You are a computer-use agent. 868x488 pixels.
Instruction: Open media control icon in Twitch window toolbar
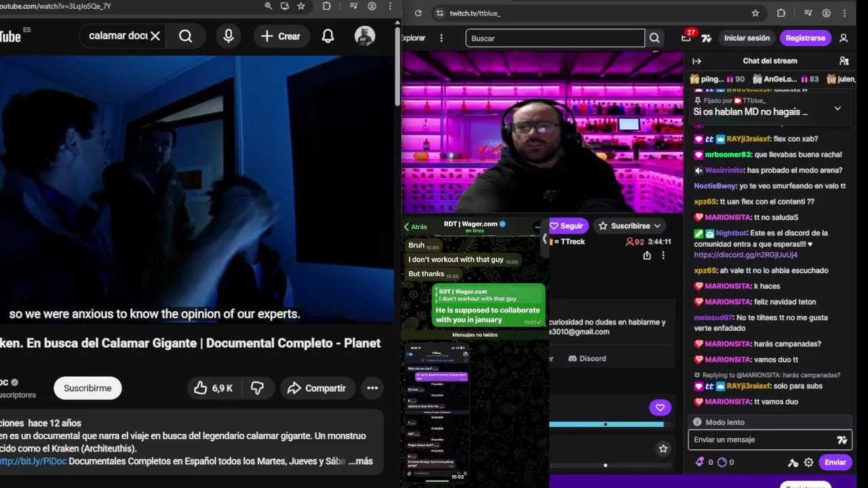pos(808,13)
